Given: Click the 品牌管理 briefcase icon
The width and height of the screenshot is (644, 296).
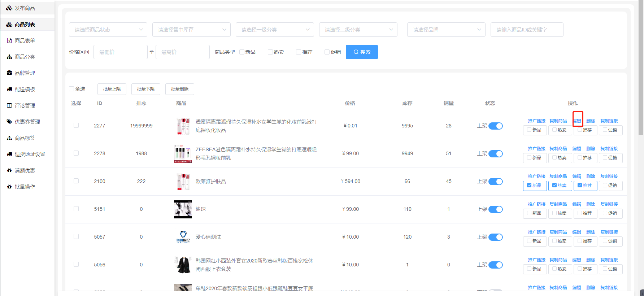Looking at the screenshot, I should 9,73.
